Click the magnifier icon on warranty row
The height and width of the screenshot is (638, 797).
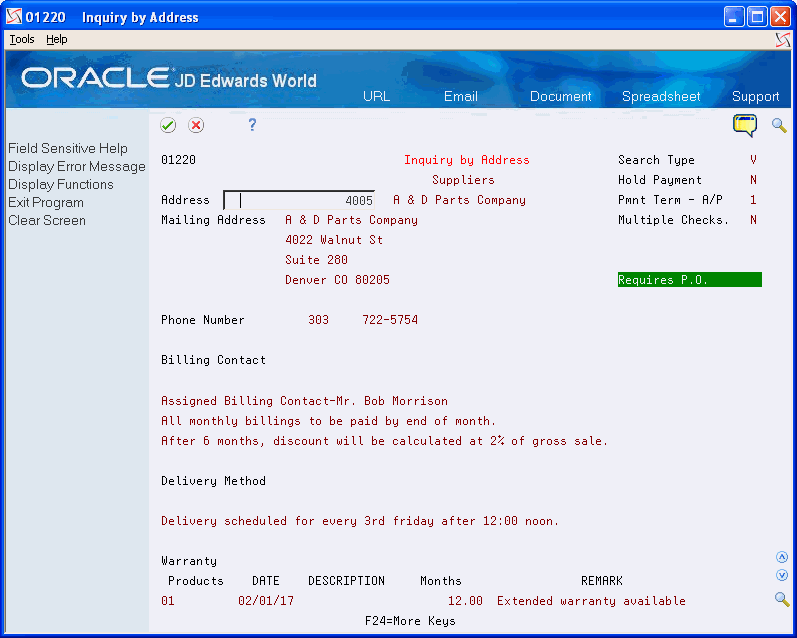782,599
